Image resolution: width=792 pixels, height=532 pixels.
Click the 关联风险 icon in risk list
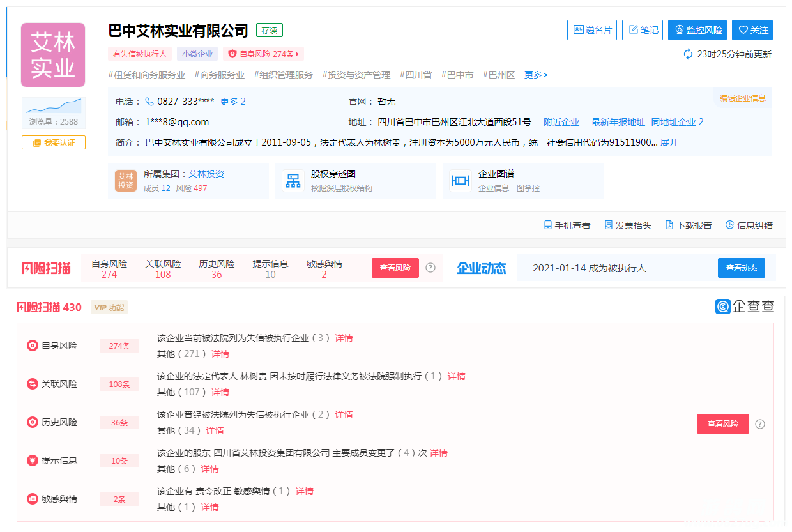33,384
